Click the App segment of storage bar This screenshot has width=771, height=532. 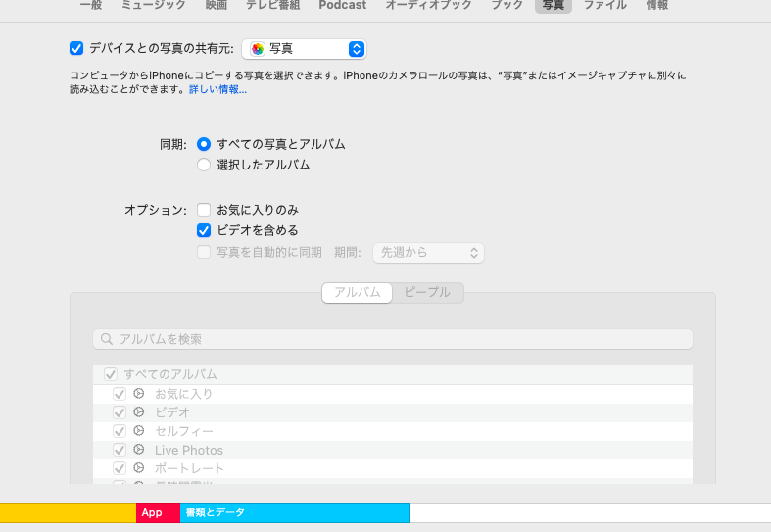click(x=158, y=512)
